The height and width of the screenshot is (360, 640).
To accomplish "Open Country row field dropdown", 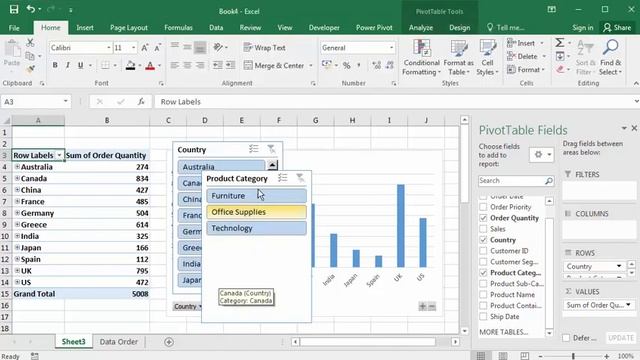I will pyautogui.click(x=619, y=266).
